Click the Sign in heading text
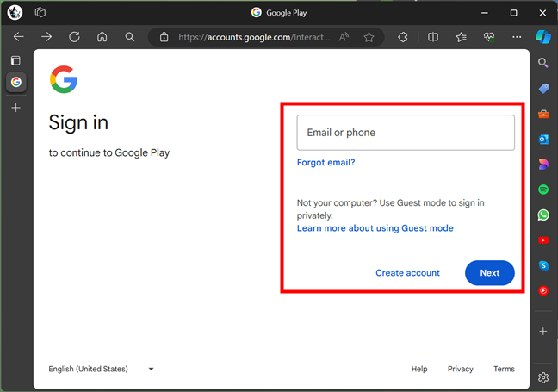Screen dimensions: 558x392 78,123
